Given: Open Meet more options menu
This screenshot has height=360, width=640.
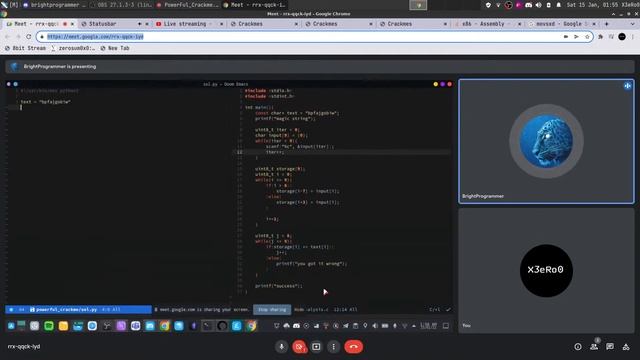Looking at the screenshot, I should 333,347.
